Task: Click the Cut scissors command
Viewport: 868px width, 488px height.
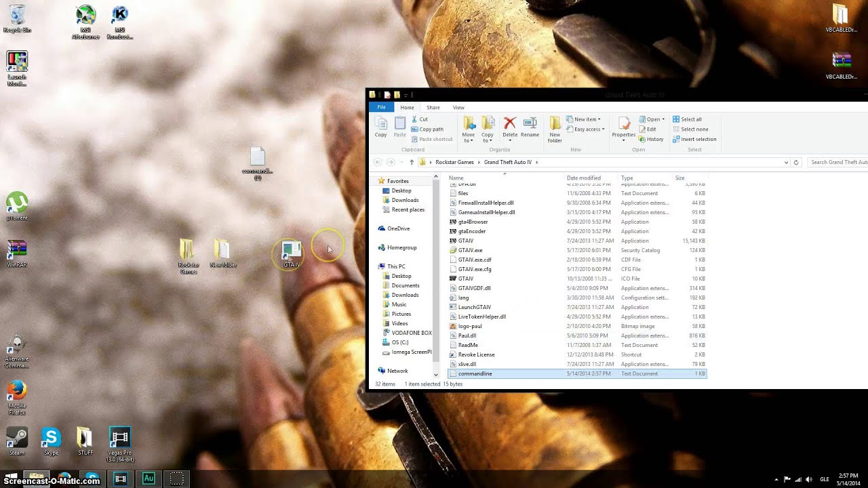Action: pyautogui.click(x=419, y=119)
